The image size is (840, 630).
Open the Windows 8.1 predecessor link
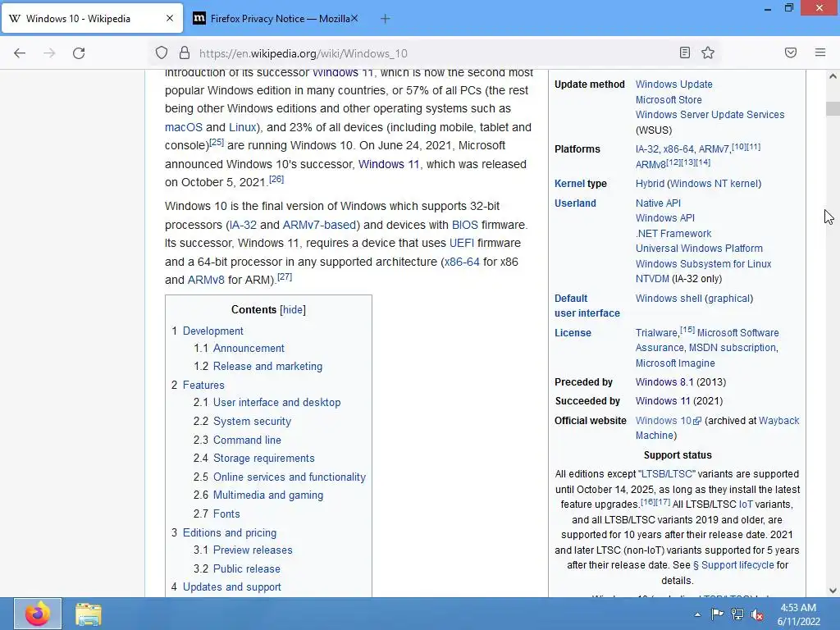point(664,382)
